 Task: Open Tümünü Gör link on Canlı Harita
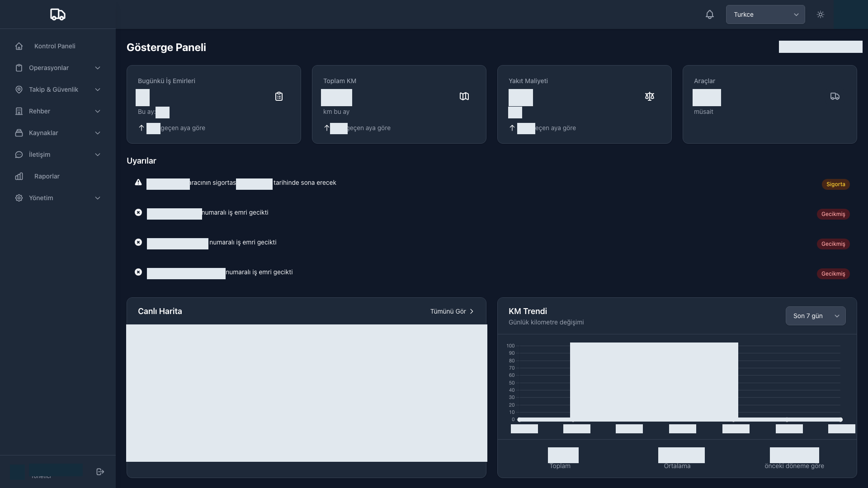[452, 311]
